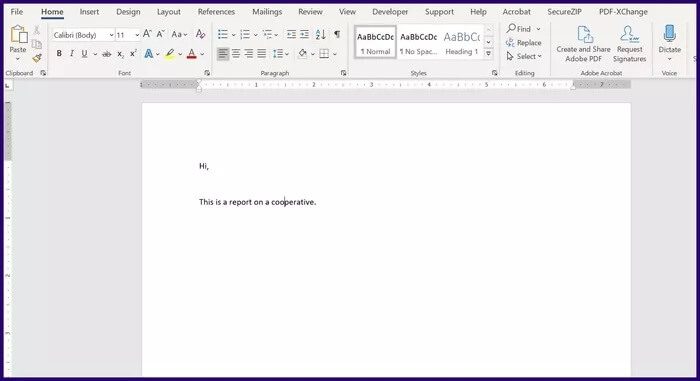Image resolution: width=700 pixels, height=381 pixels.
Task: Open the Styles pane launcher
Action: [x=495, y=73]
